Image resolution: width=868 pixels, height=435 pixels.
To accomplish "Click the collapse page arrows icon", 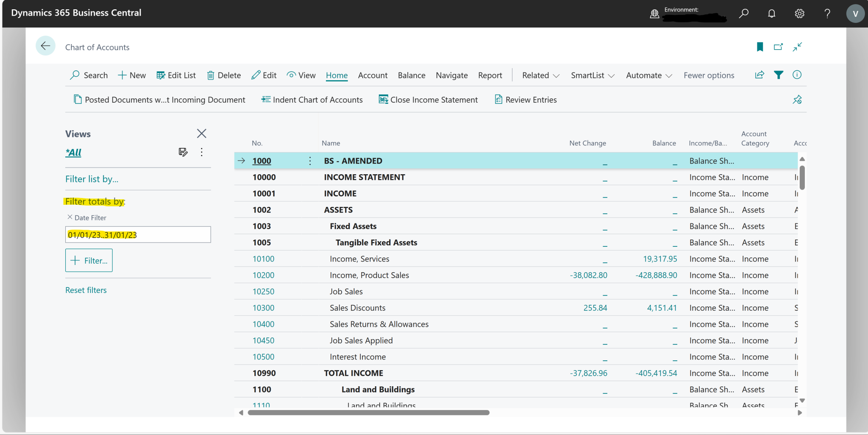I will click(797, 47).
